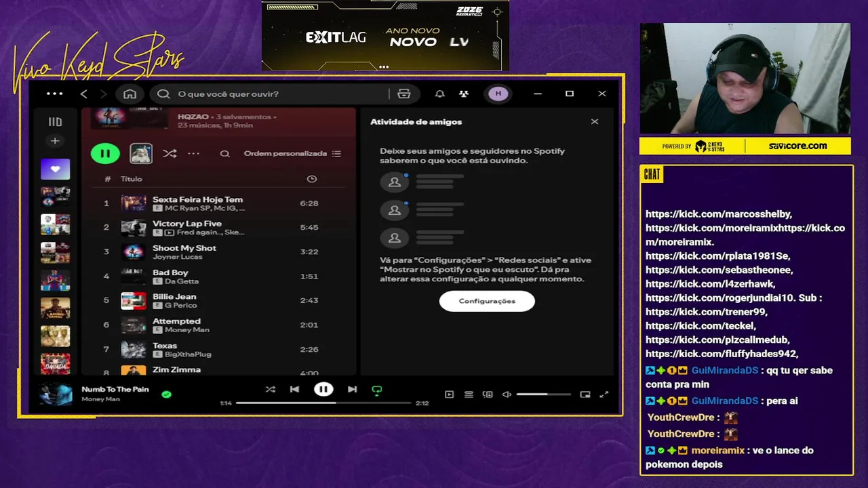The image size is (868, 488).
Task: Open the profile avatar H menu
Action: (498, 94)
